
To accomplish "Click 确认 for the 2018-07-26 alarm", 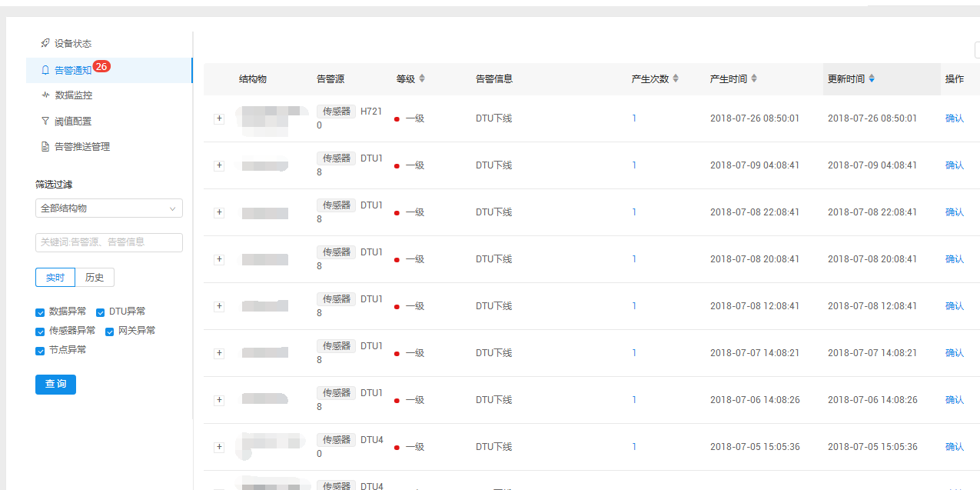I will tap(954, 118).
